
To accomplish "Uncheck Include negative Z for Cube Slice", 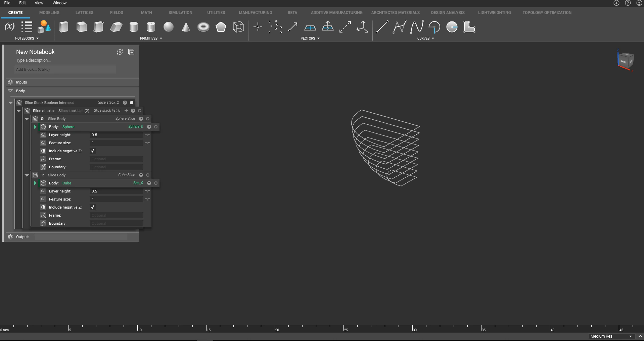I will tap(93, 207).
